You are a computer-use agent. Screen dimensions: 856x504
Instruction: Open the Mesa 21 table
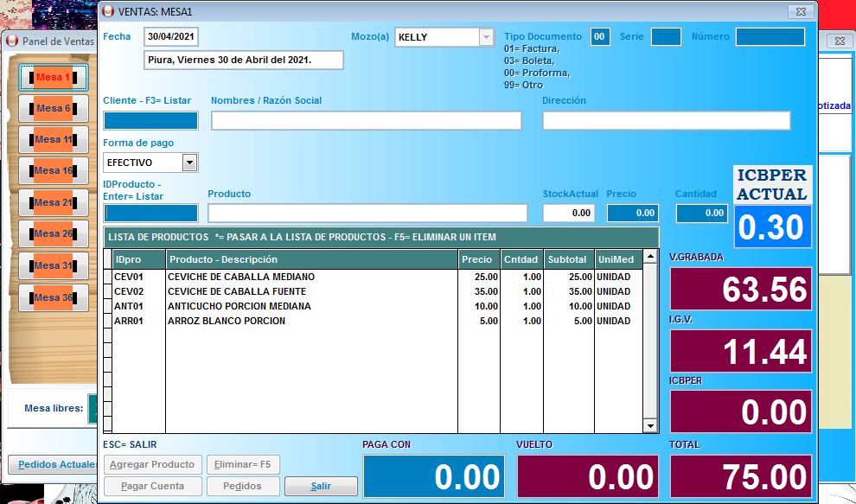(x=54, y=202)
